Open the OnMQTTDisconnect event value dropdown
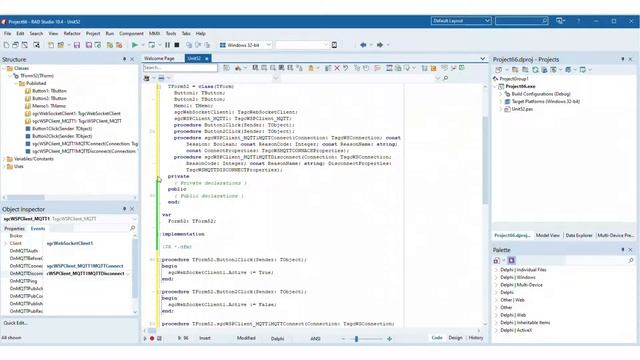 [x=129, y=273]
